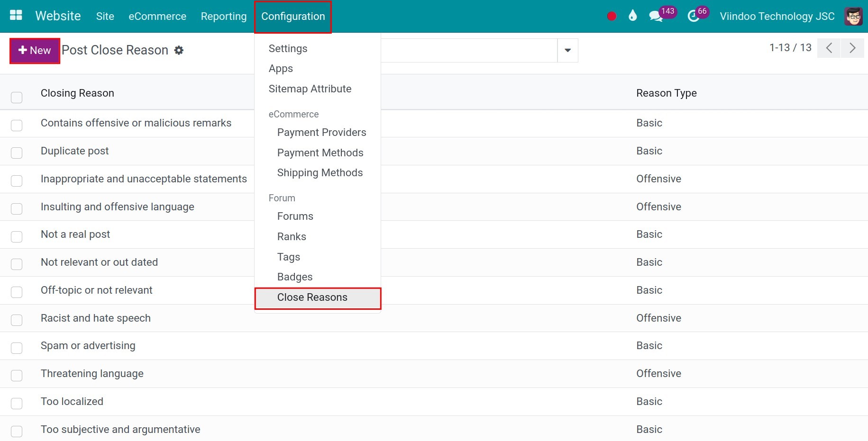868x441 pixels.
Task: Sort by the Reason Type column header
Action: click(666, 93)
